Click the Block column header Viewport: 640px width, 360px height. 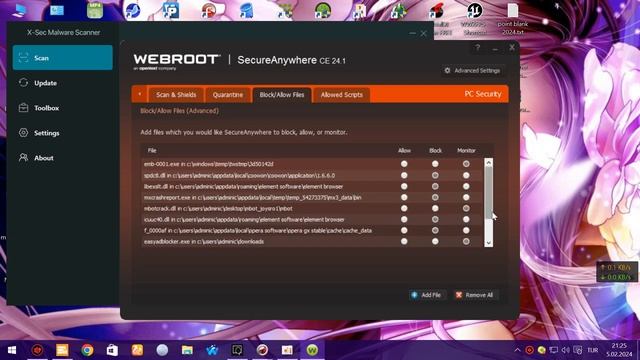tap(435, 150)
